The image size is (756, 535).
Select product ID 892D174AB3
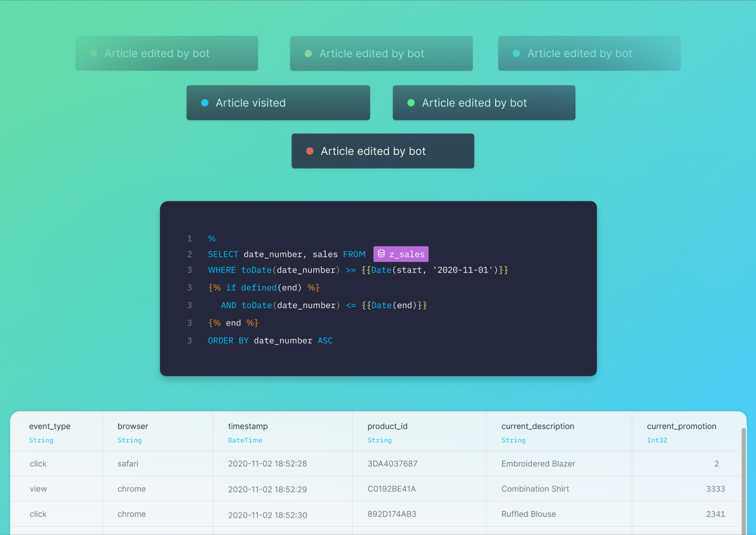[392, 514]
